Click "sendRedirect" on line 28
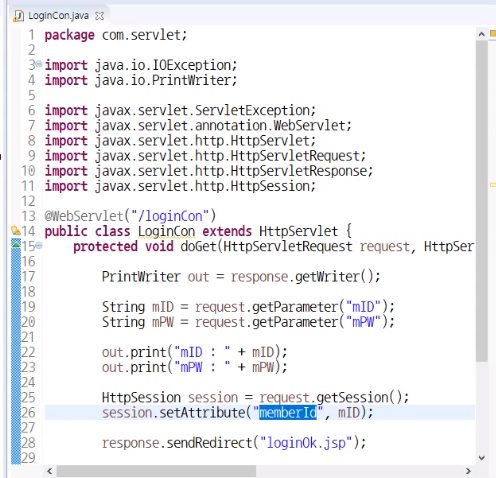Image resolution: width=496 pixels, height=478 pixels. (209, 443)
